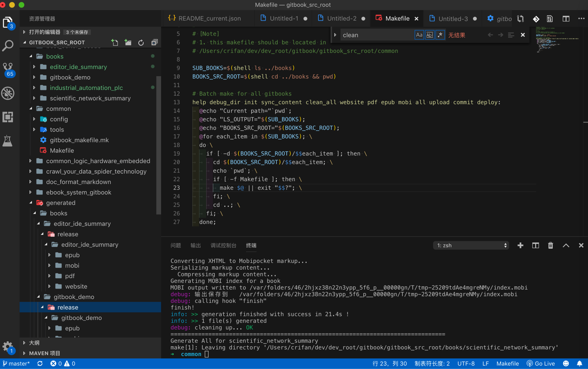Kill the terminal with trash icon
This screenshot has height=369, width=588.
(550, 245)
